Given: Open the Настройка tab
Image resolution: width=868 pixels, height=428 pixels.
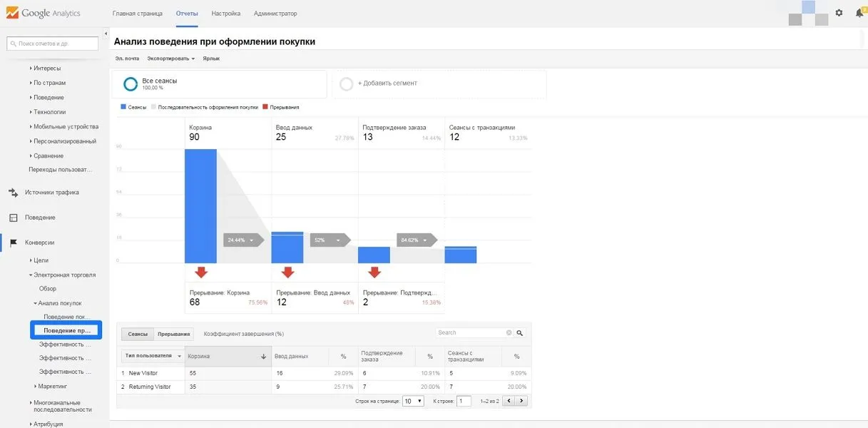Looking at the screenshot, I should tap(226, 14).
